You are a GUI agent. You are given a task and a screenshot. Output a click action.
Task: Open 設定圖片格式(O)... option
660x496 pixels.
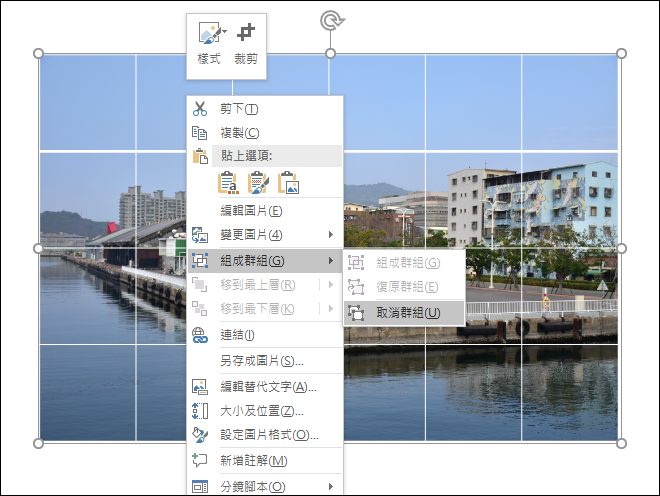265,435
